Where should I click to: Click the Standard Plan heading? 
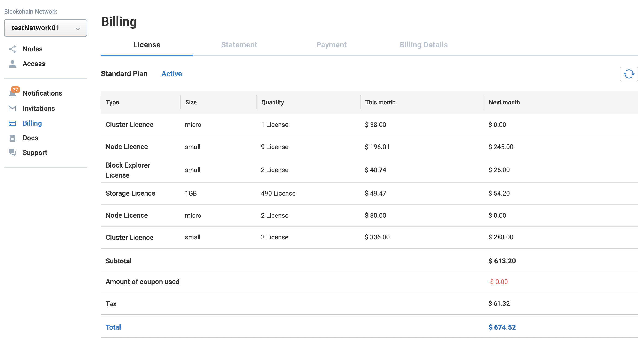point(124,74)
